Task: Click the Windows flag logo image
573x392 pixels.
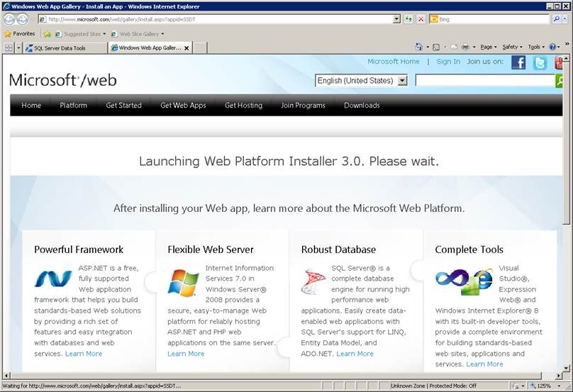Action: (x=183, y=282)
